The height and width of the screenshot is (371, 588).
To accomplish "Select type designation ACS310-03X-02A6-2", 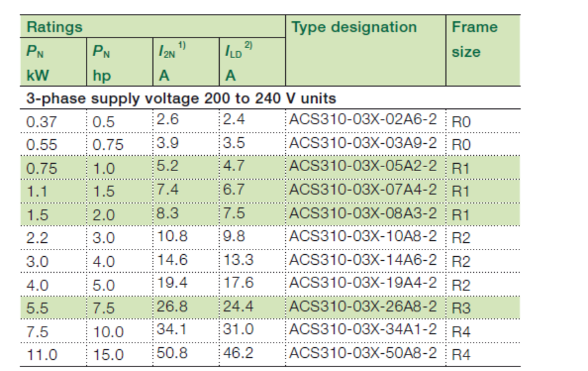I will [x=363, y=119].
